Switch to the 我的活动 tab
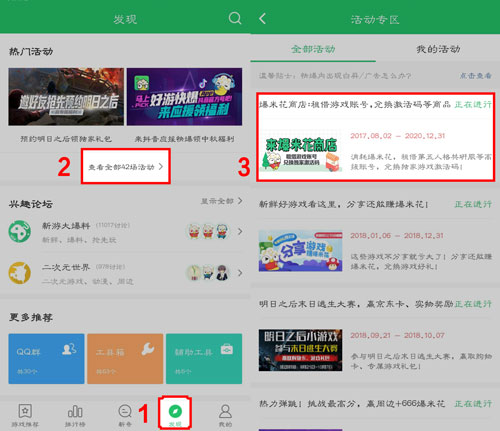Viewport: 500px width, 431px height. click(x=438, y=49)
